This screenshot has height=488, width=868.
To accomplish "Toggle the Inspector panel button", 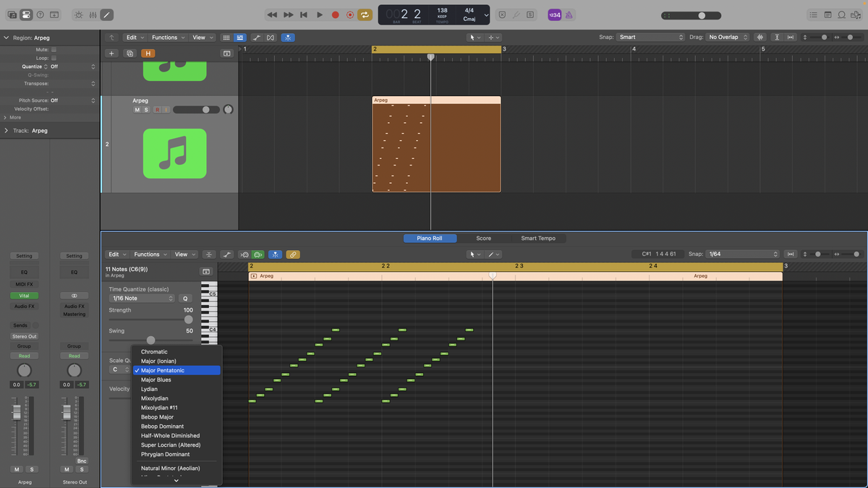I will 26,14.
